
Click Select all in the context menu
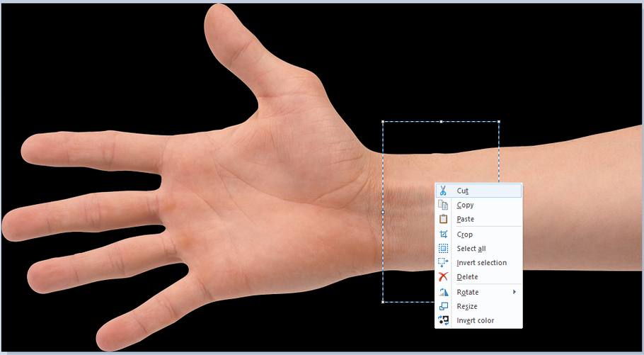pyautogui.click(x=479, y=249)
